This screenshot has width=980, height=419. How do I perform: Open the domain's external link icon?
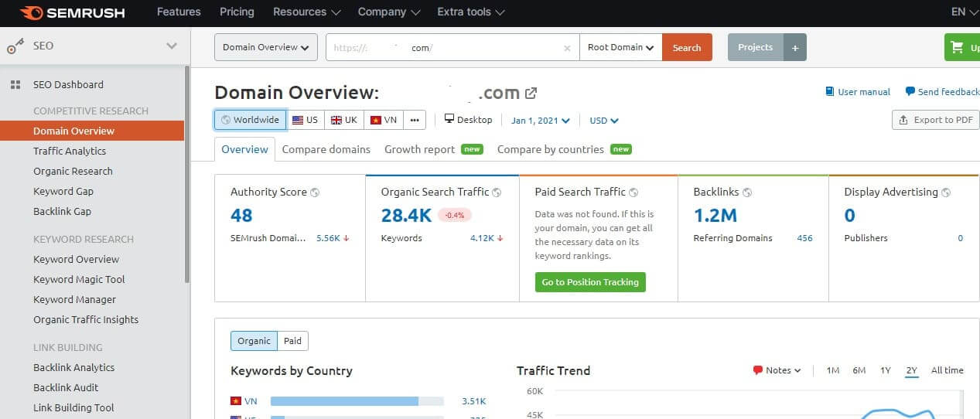point(531,94)
